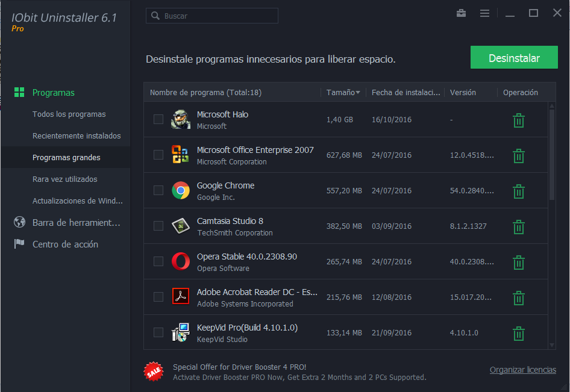Click the trash icon for Microsoft Office Enterprise 2007

[x=518, y=156]
